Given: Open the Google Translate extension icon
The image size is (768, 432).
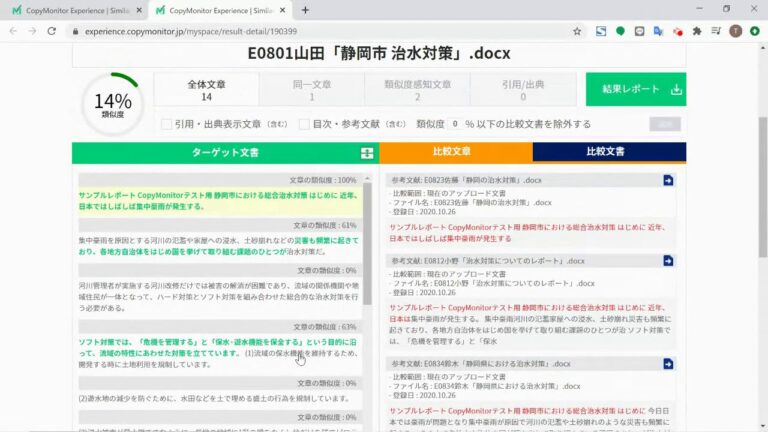Looking at the screenshot, I should pyautogui.click(x=658, y=31).
